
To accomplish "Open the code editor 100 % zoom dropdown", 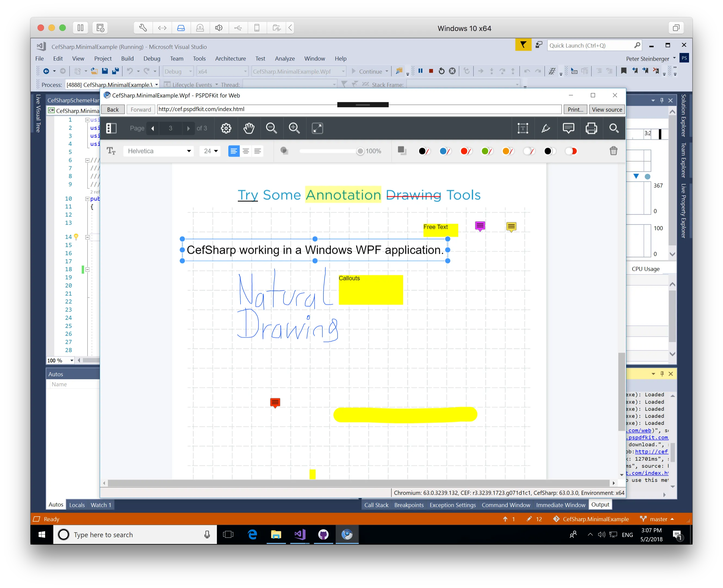I will pyautogui.click(x=60, y=360).
